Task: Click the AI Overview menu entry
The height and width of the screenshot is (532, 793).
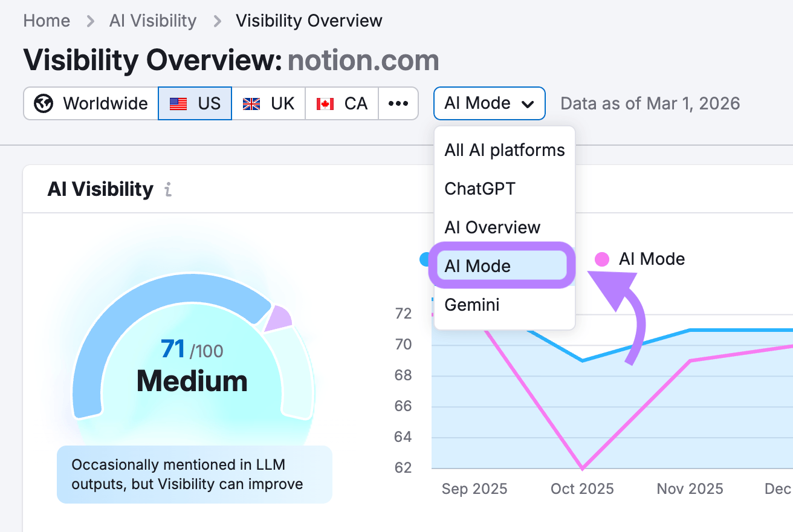Action: pyautogui.click(x=492, y=227)
